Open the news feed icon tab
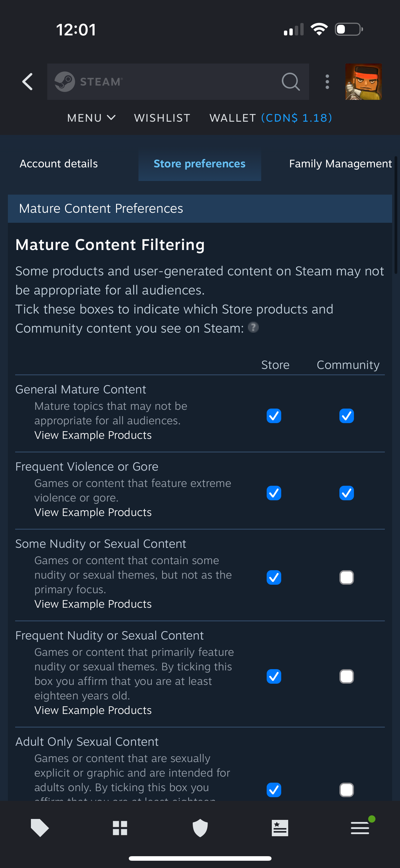 point(280,827)
